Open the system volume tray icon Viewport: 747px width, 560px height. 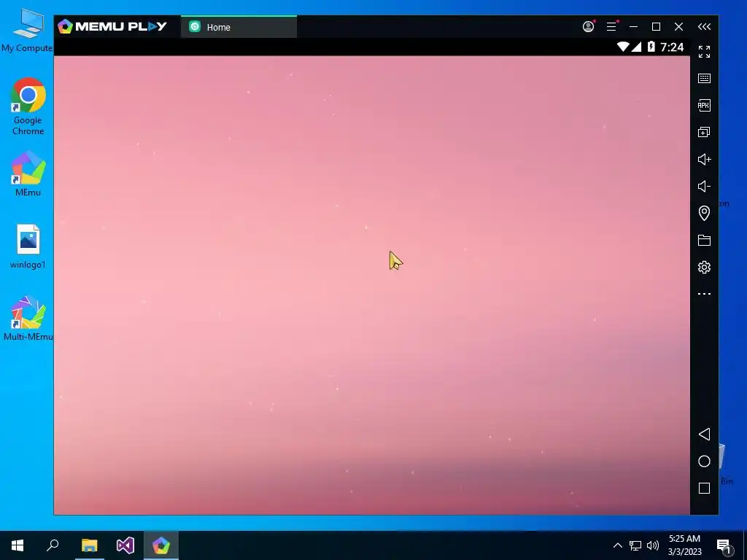click(653, 545)
